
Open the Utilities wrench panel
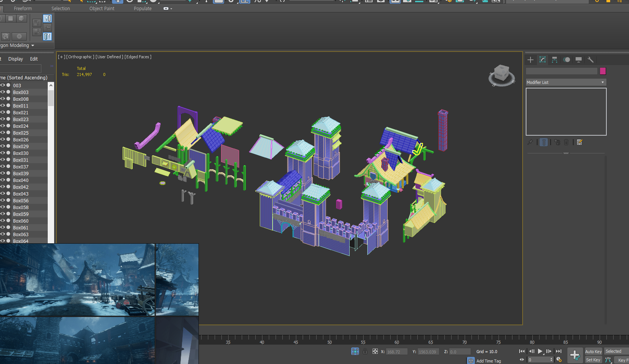[591, 60]
